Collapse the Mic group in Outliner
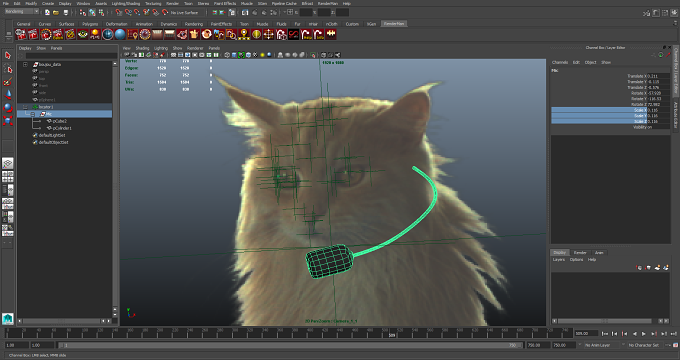Screen dimensions: 680x360 [x=33, y=114]
